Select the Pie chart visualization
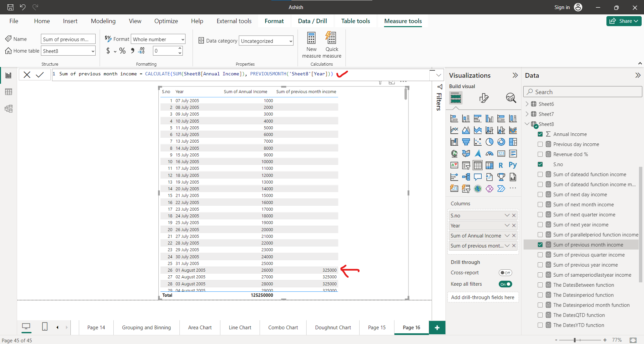The height and width of the screenshot is (344, 644). coord(489,142)
